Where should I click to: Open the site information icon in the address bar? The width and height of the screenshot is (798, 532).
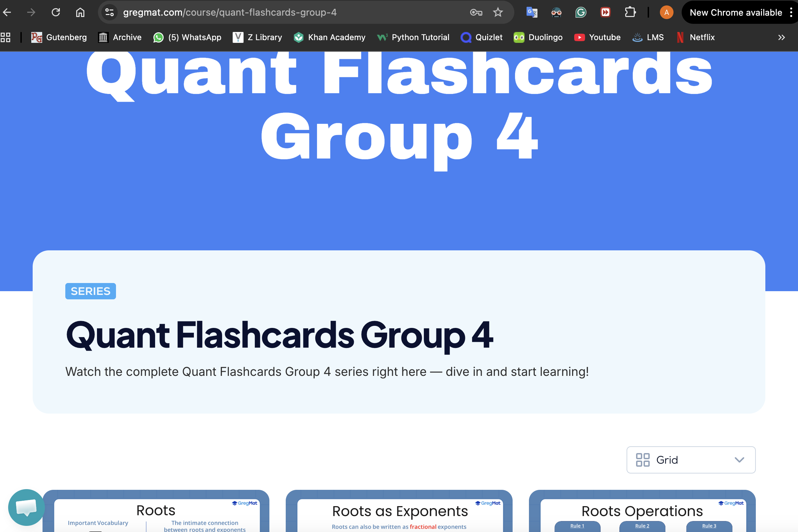pyautogui.click(x=110, y=13)
